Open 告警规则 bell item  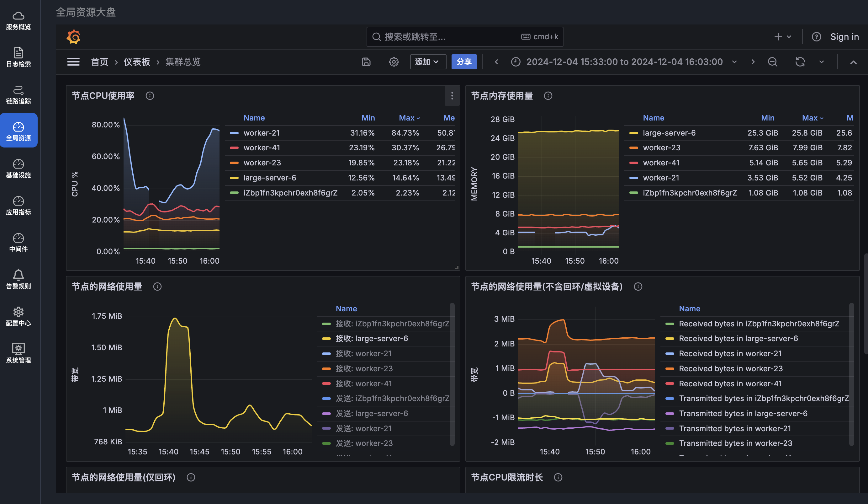click(x=19, y=280)
